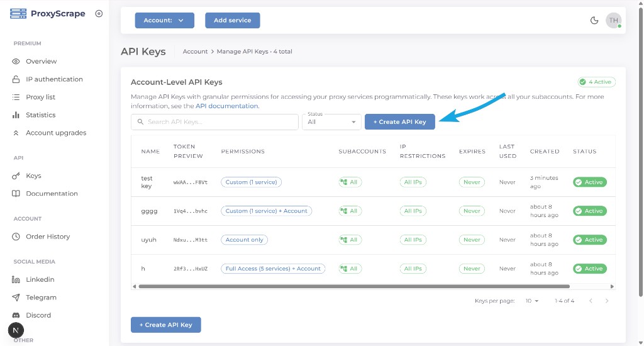Click the Statistics bar chart icon
Viewport: 644px width, 346px height.
click(x=16, y=115)
